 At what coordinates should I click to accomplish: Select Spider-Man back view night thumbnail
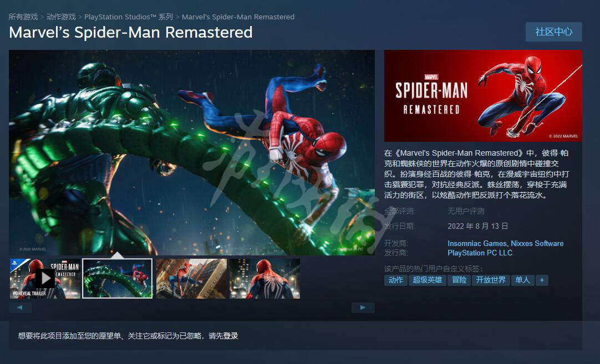click(265, 279)
